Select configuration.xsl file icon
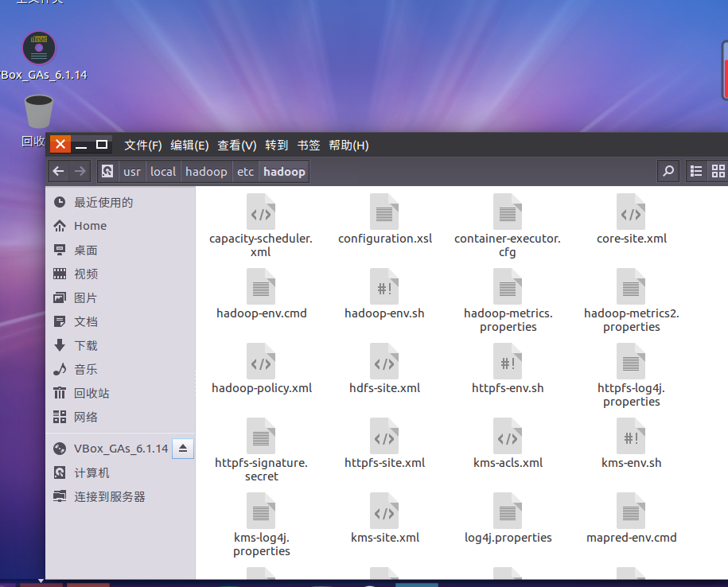This screenshot has width=728, height=587. [x=384, y=212]
